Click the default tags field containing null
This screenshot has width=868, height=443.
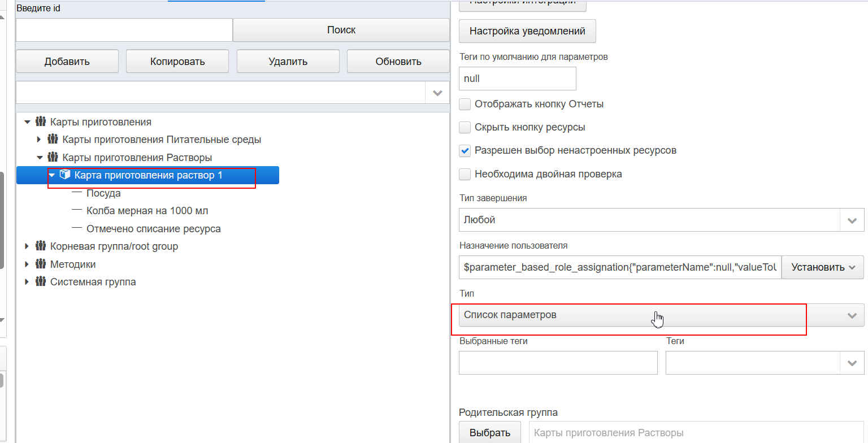[x=518, y=79]
